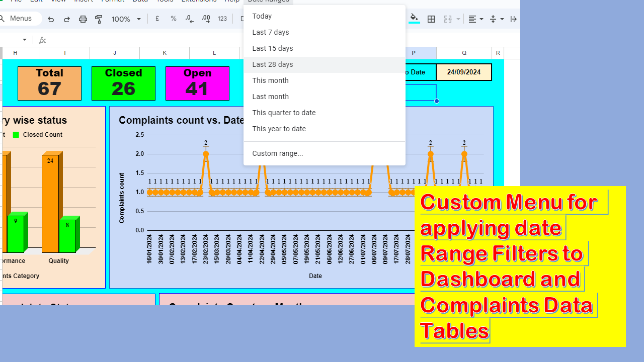Format as currency with the £ icon

coord(157,19)
